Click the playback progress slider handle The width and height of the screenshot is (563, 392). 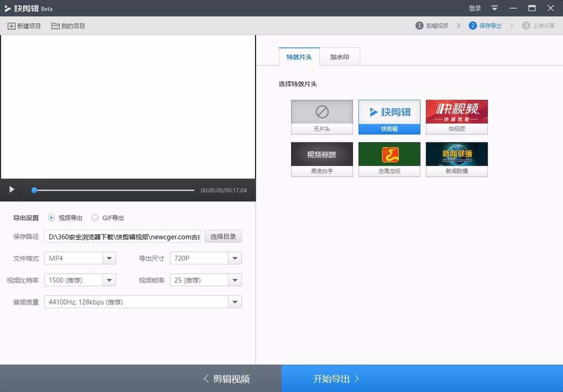click(34, 190)
